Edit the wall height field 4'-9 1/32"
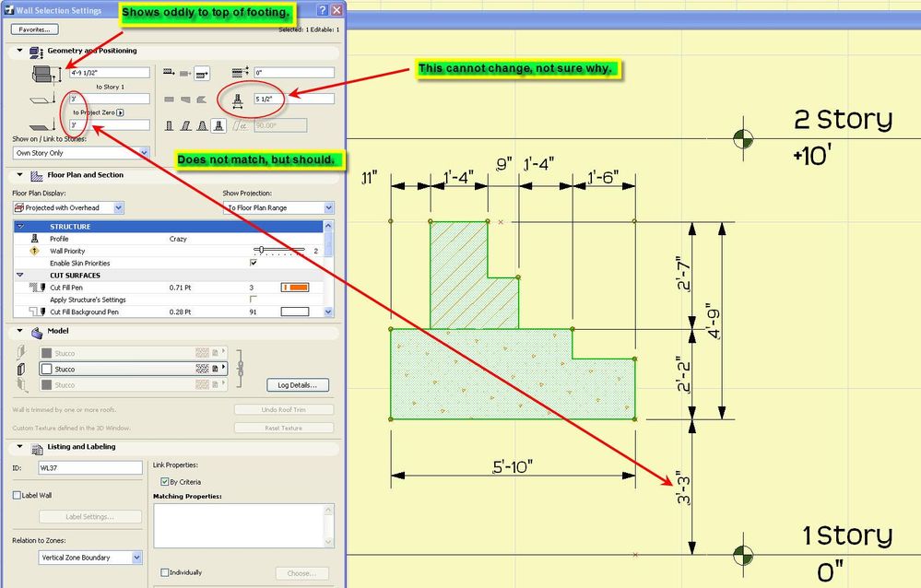 pos(110,73)
